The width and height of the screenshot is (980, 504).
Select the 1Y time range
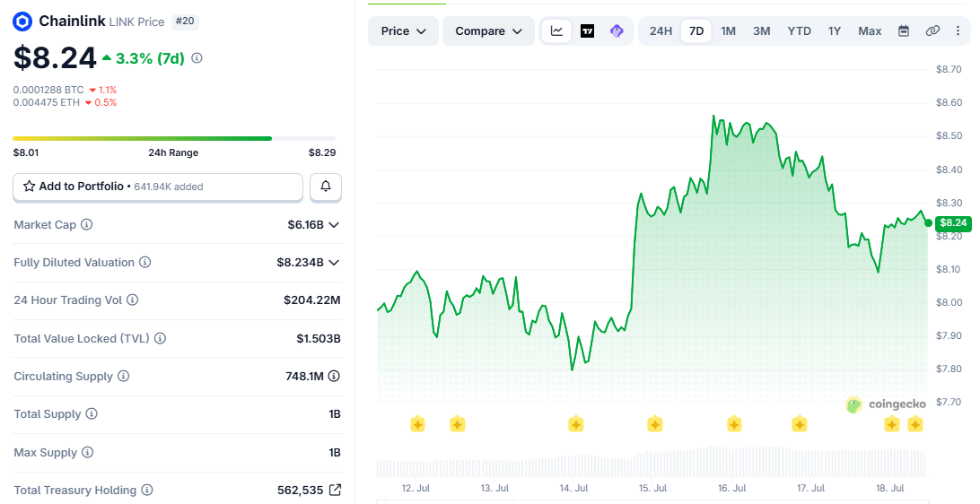[835, 30]
